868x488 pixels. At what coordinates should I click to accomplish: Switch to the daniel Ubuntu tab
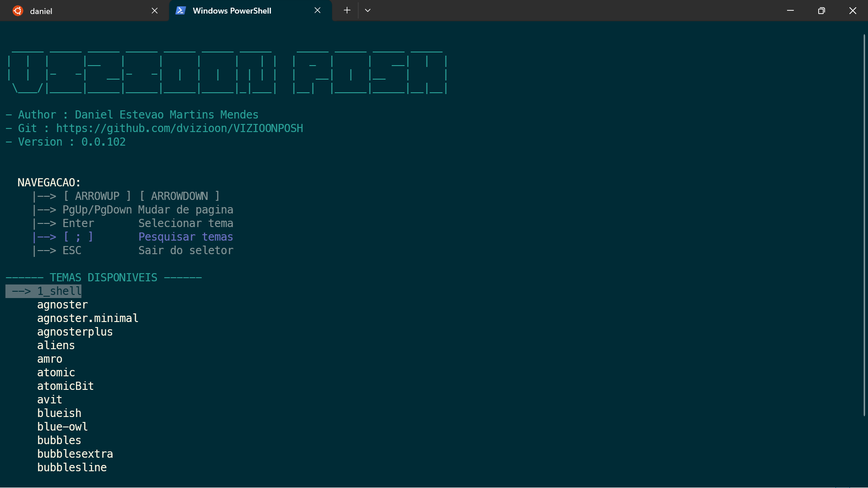click(x=85, y=11)
